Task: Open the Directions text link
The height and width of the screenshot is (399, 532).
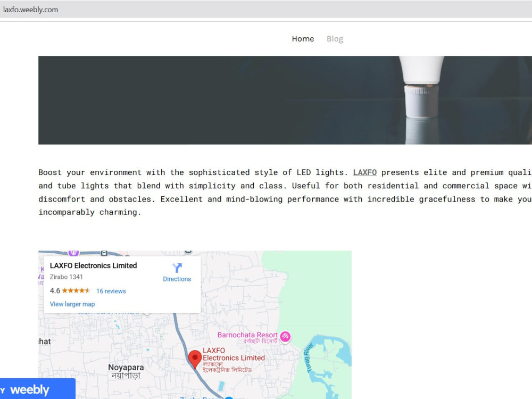Action: (x=177, y=279)
